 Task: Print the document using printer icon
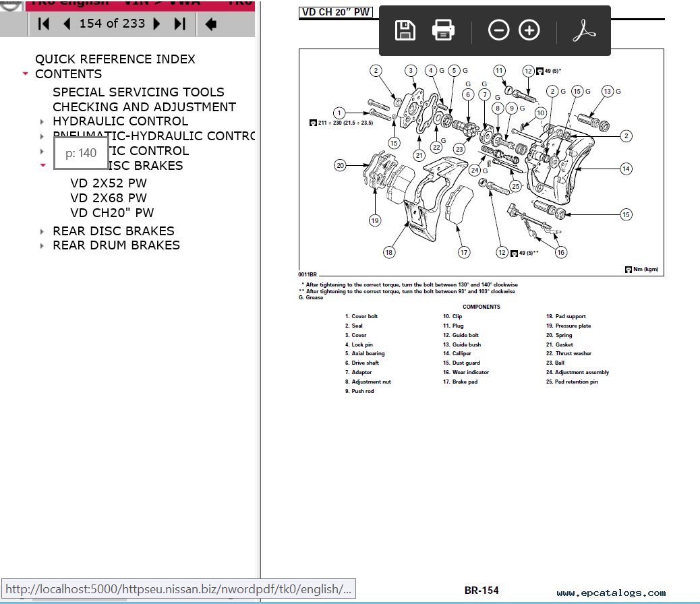click(443, 30)
